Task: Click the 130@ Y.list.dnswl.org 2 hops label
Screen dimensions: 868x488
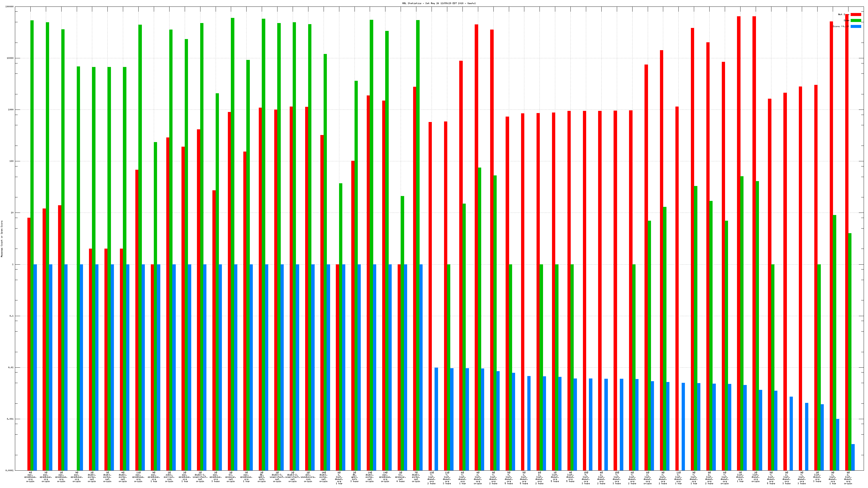Action: click(x=431, y=478)
